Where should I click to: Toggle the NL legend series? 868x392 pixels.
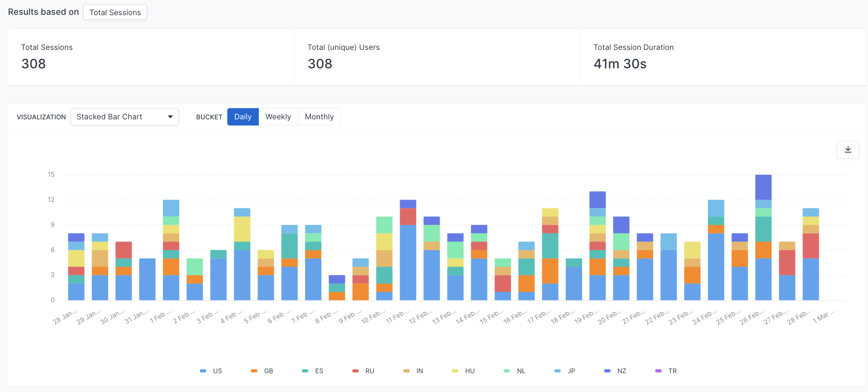(514, 371)
